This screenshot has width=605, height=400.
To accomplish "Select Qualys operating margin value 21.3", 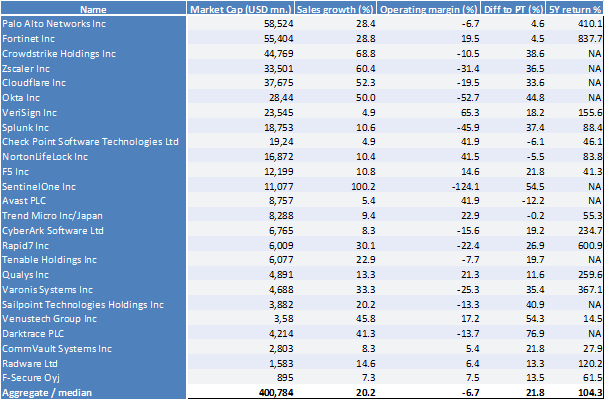I will (x=470, y=275).
